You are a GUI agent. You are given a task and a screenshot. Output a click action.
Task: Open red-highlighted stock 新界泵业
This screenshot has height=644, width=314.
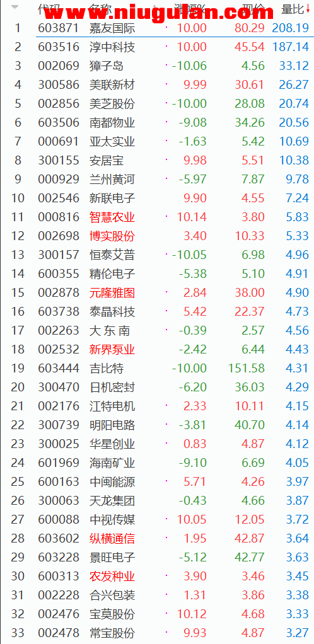pyautogui.click(x=112, y=350)
